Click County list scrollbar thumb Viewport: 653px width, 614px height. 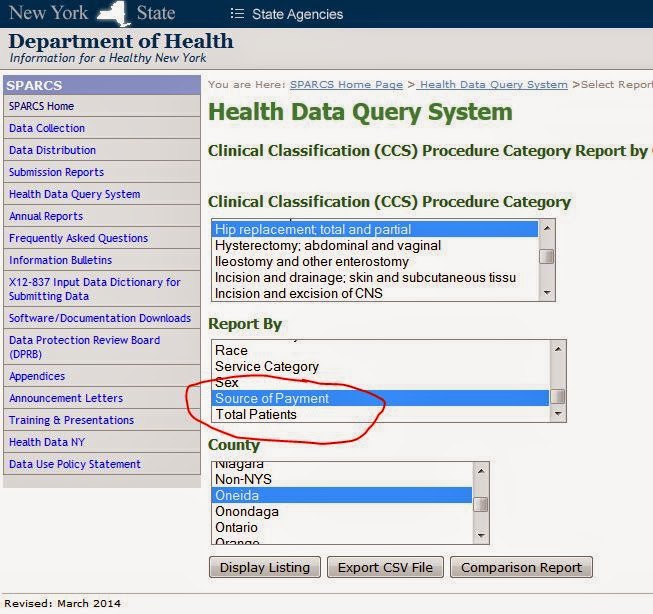[x=481, y=504]
